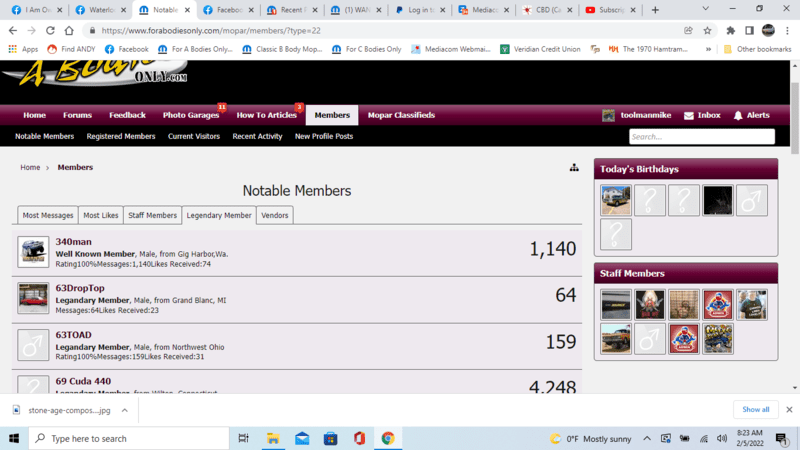The height and width of the screenshot is (450, 800).
Task: Open the Inbox envelope icon
Action: pos(689,115)
